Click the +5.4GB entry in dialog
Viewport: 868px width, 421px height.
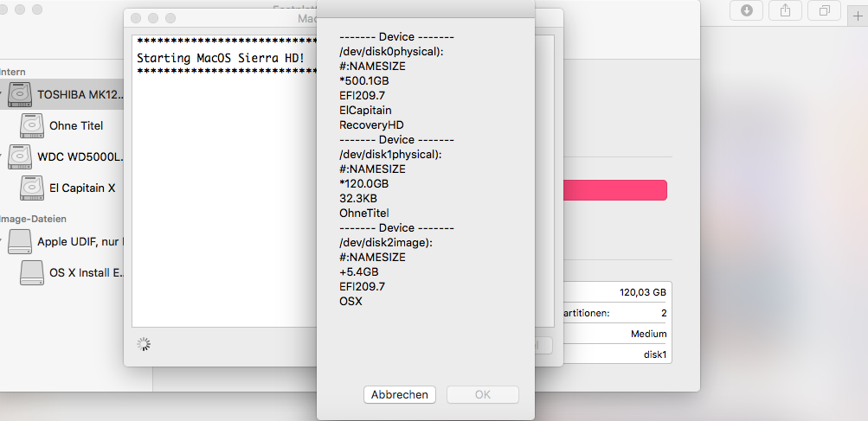pyautogui.click(x=359, y=272)
